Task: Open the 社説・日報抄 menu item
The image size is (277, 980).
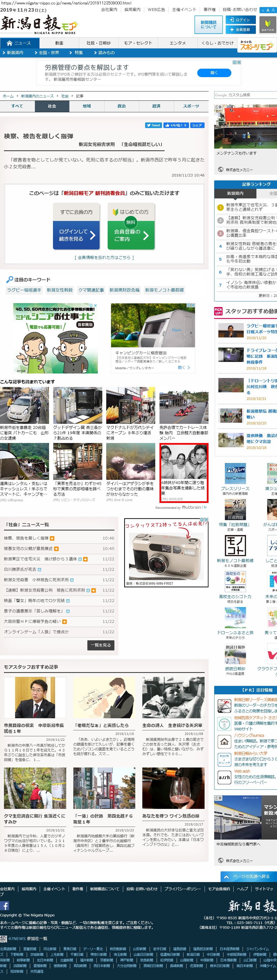Action: 98,43
